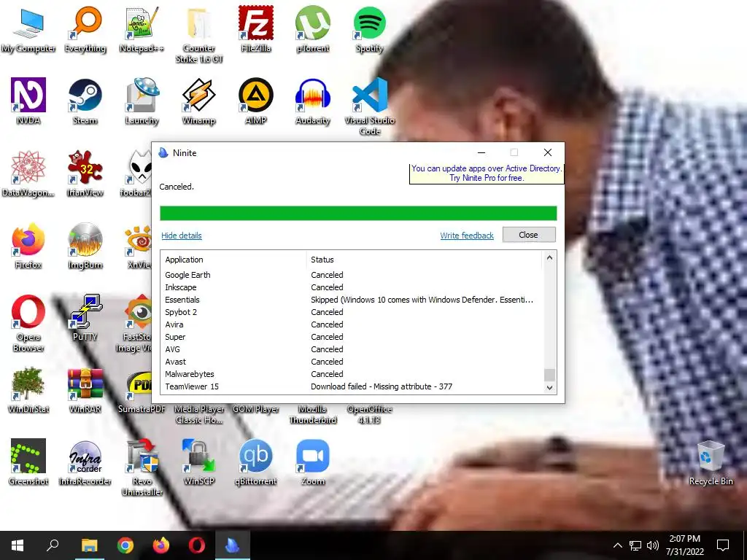The width and height of the screenshot is (747, 560).
Task: Open the taskbar clock showing 2:07 PM
Action: click(685, 545)
